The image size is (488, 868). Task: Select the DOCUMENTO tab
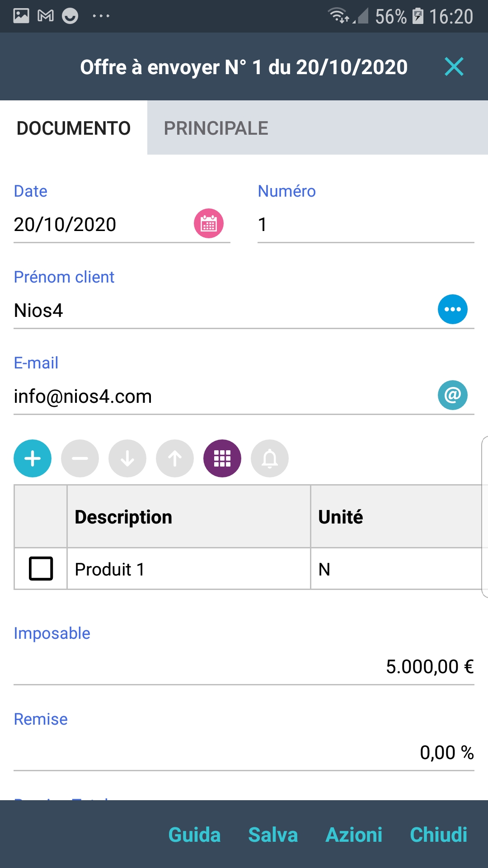74,128
